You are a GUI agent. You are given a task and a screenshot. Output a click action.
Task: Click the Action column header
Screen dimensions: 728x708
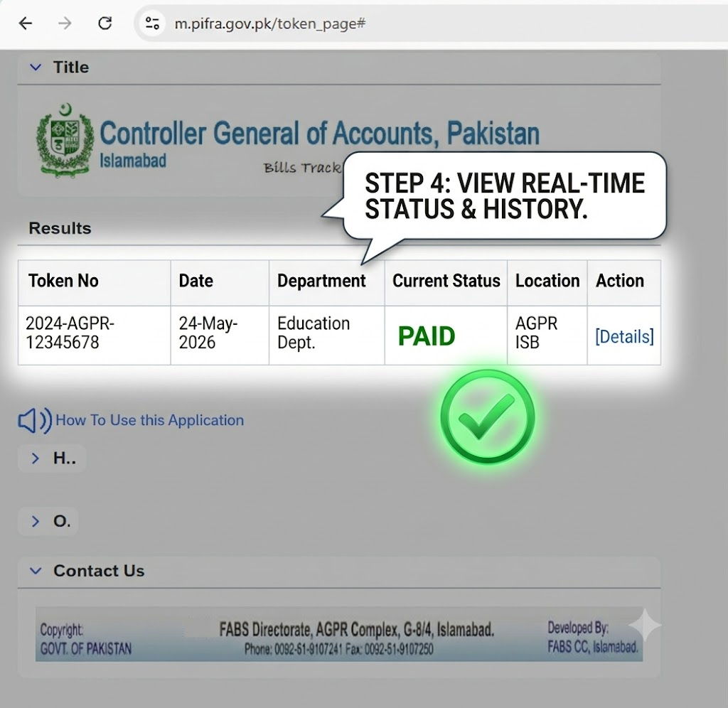point(620,281)
